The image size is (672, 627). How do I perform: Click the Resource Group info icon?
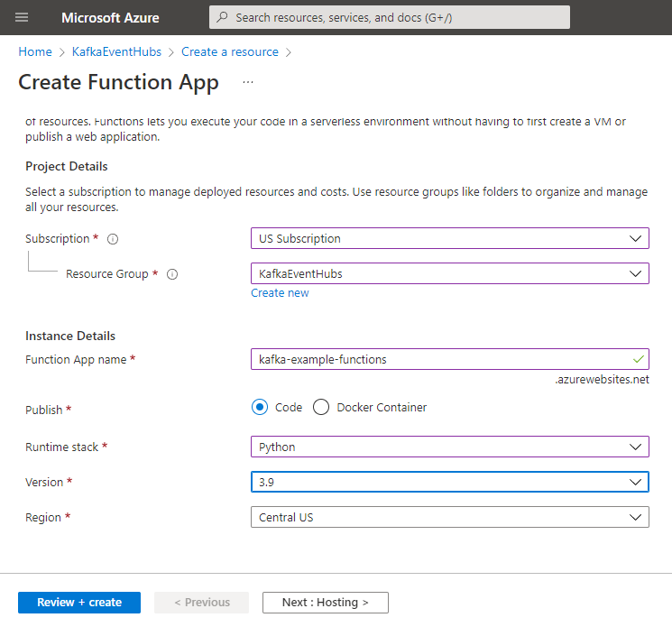point(172,274)
